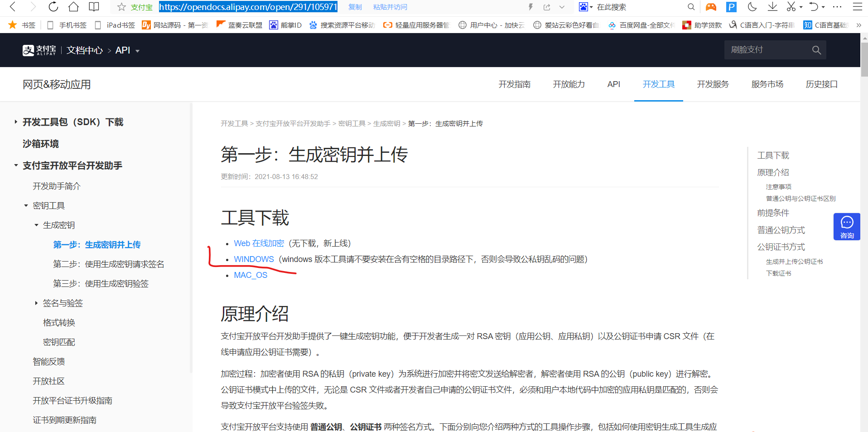This screenshot has height=432, width=868.
Task: Open the game center controller icon
Action: [x=710, y=7]
